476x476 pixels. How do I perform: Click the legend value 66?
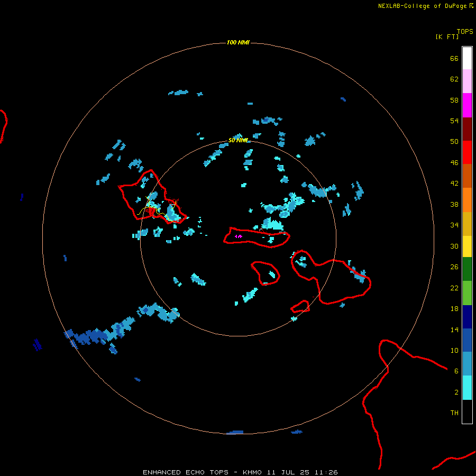pos(454,59)
